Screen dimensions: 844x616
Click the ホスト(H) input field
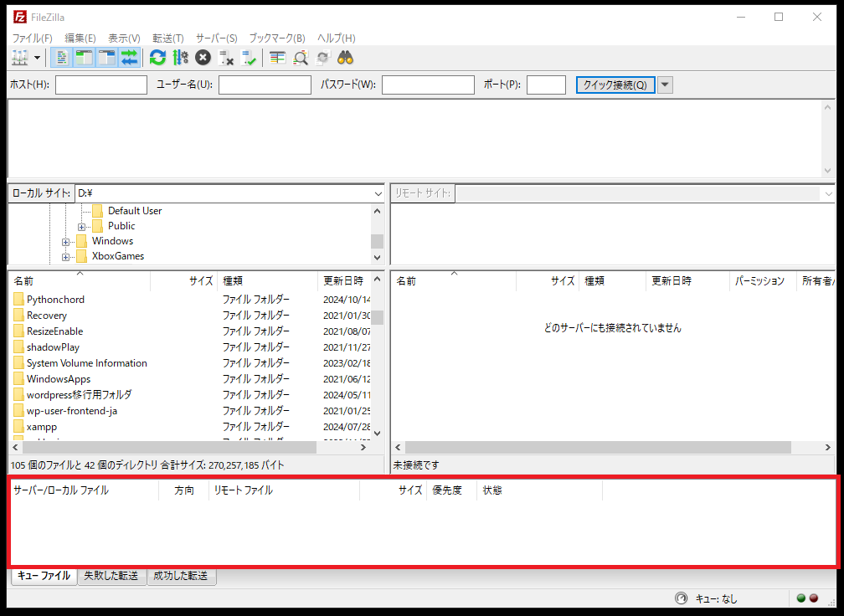tap(100, 85)
